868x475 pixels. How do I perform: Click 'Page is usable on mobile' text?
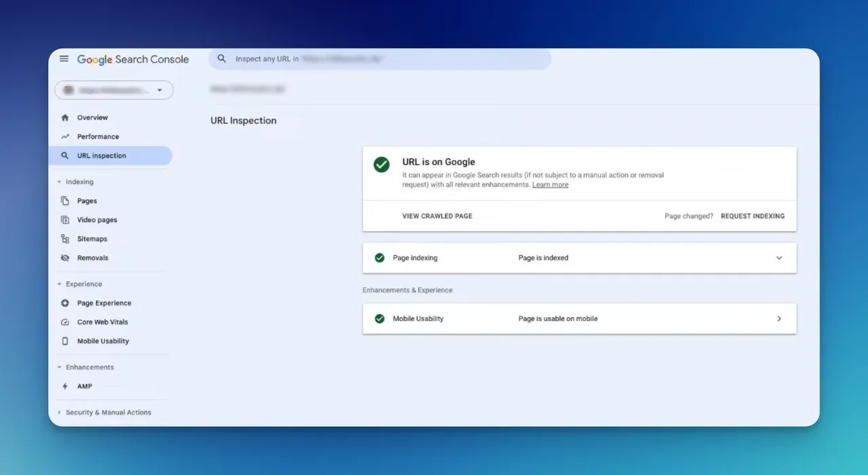click(x=558, y=318)
